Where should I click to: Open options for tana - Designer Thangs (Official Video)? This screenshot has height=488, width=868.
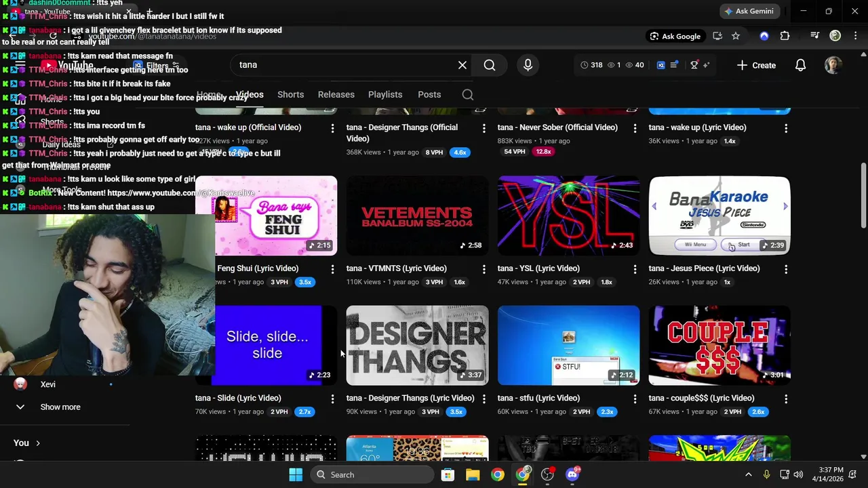tap(484, 128)
